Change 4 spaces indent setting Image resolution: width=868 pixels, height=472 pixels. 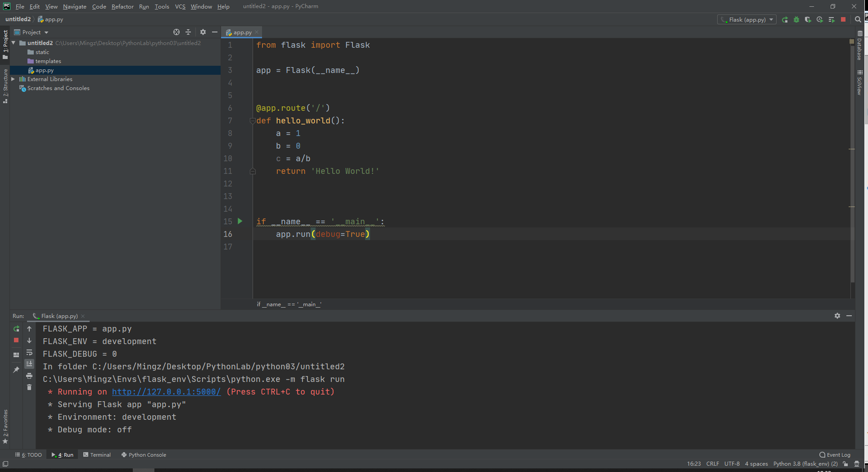(756, 464)
